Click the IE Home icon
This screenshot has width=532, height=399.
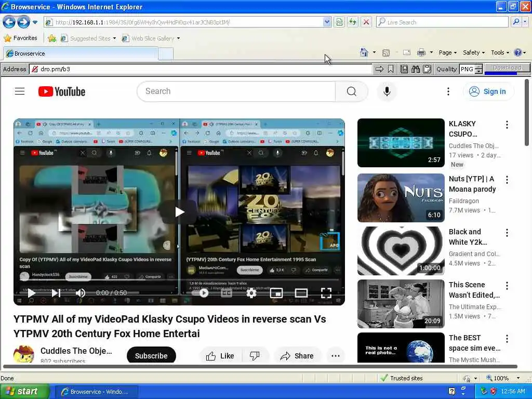point(364,52)
